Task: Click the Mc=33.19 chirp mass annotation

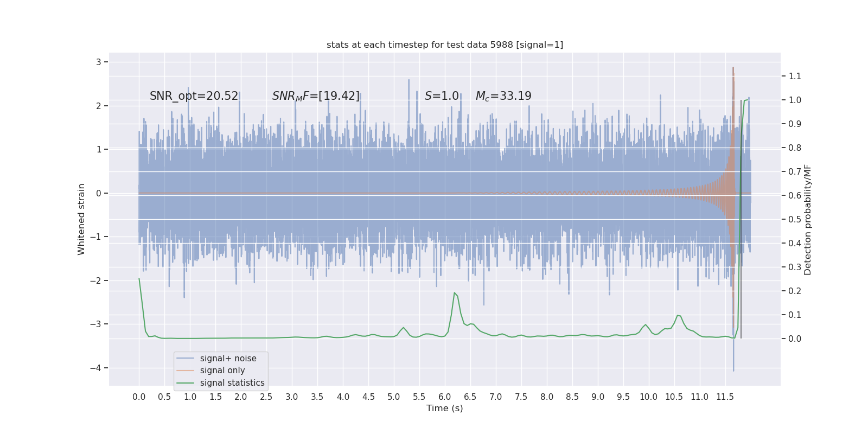Action: coord(503,96)
